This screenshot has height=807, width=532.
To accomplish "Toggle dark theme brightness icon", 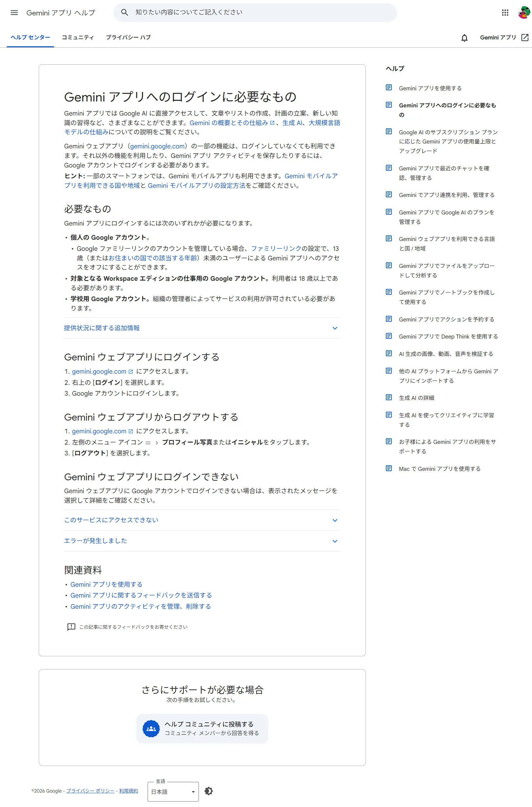I will pyautogui.click(x=208, y=791).
